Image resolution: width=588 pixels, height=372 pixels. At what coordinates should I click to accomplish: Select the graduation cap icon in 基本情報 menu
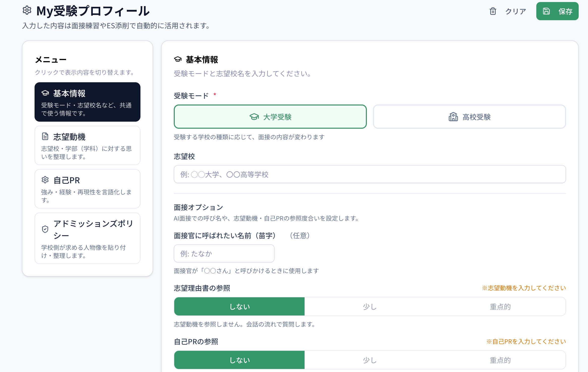point(45,93)
